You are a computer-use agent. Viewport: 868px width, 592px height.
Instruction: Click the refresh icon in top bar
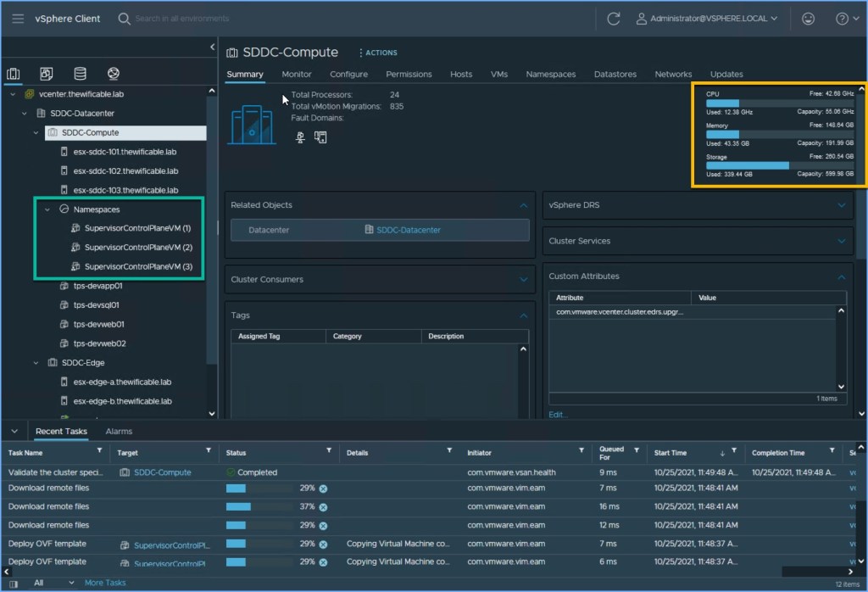614,19
